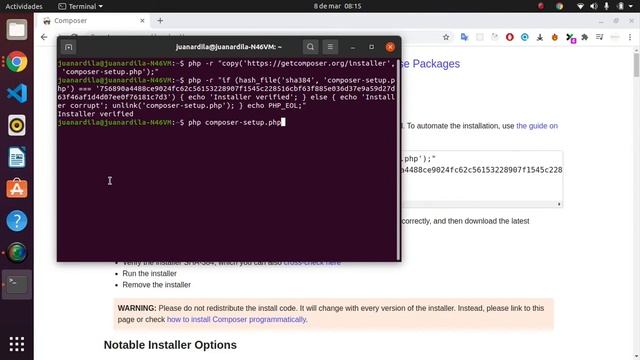Click the terminal title juanardila@juanardila-N46VM
The image size is (640, 360).
[229, 47]
